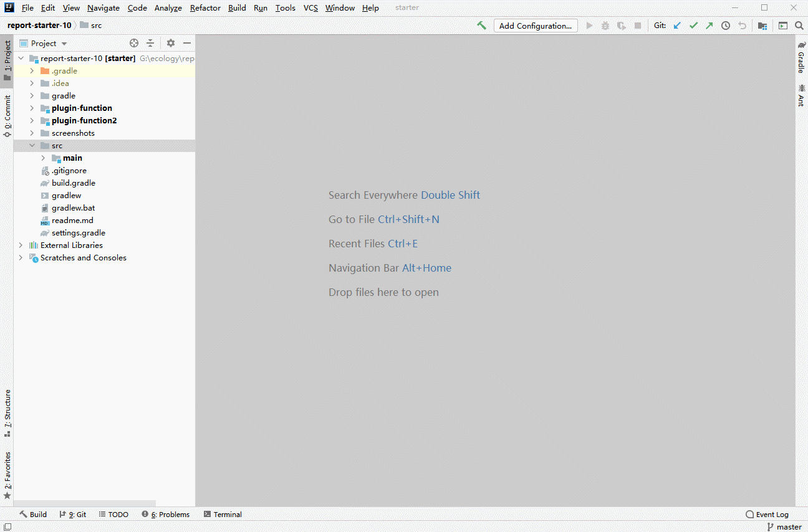Click src breadcrumb in navigation bar
This screenshot has height=532, width=808.
(90, 26)
